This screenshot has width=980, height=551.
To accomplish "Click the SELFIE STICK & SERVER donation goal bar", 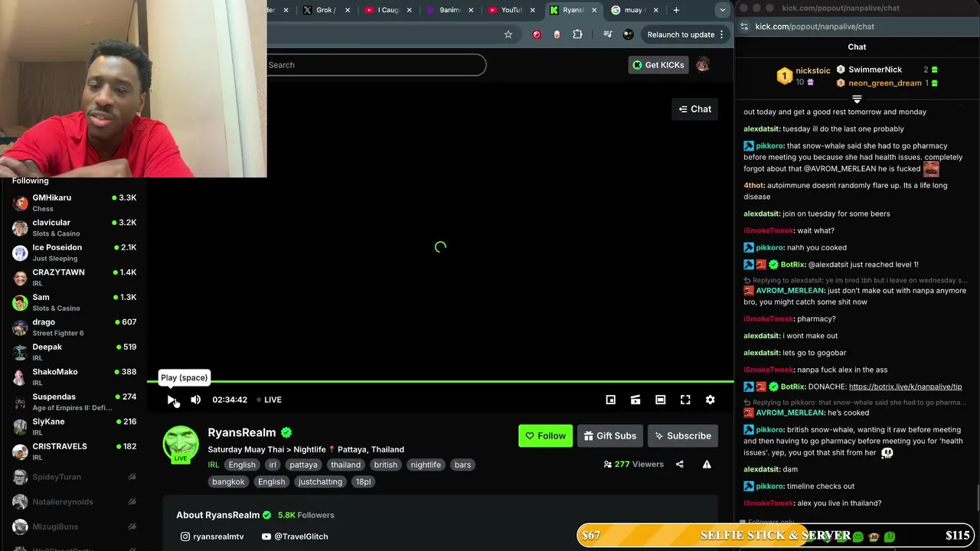I will point(777,536).
